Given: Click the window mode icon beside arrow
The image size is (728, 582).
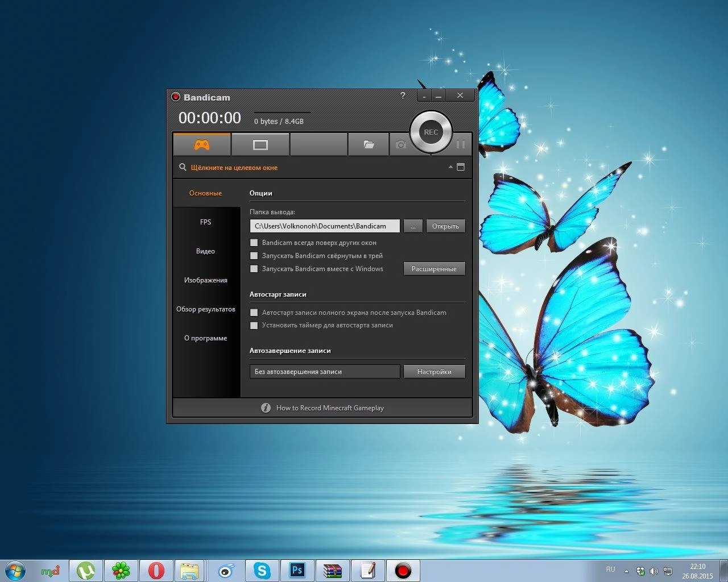Looking at the screenshot, I should (461, 167).
